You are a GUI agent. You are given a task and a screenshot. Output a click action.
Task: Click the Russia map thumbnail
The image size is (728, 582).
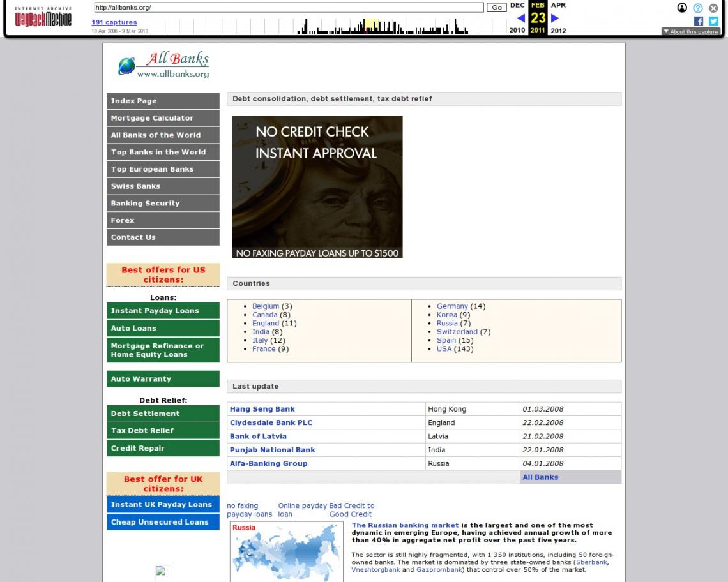pos(287,552)
